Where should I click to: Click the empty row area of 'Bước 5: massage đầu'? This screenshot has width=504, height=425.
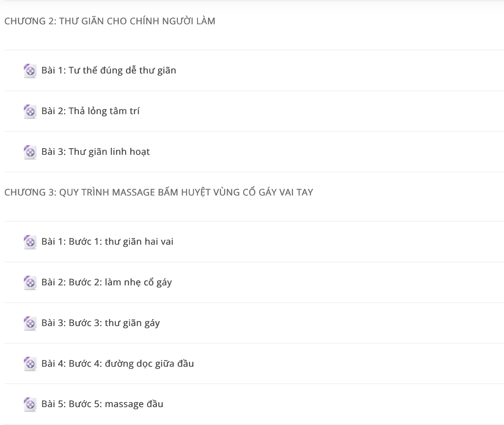[x=334, y=404]
